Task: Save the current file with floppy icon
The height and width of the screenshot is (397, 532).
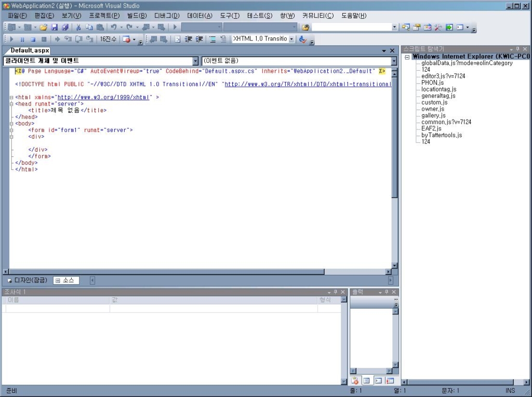Action: [x=54, y=27]
